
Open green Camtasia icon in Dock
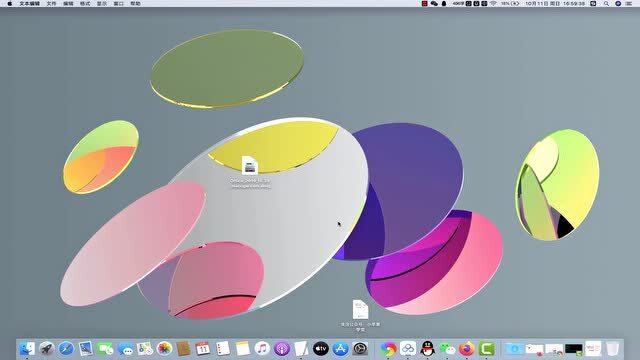click(487, 349)
